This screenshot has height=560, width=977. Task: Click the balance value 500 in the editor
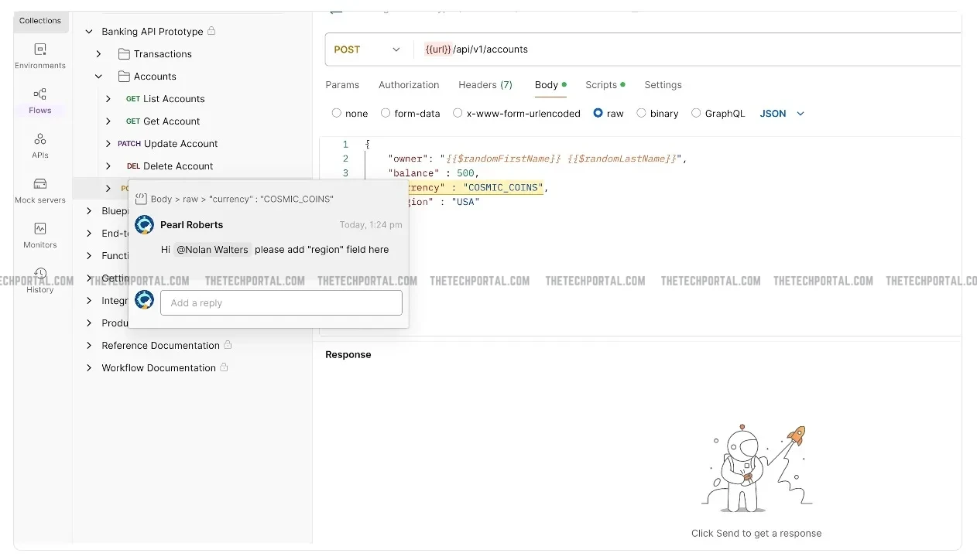467,173
